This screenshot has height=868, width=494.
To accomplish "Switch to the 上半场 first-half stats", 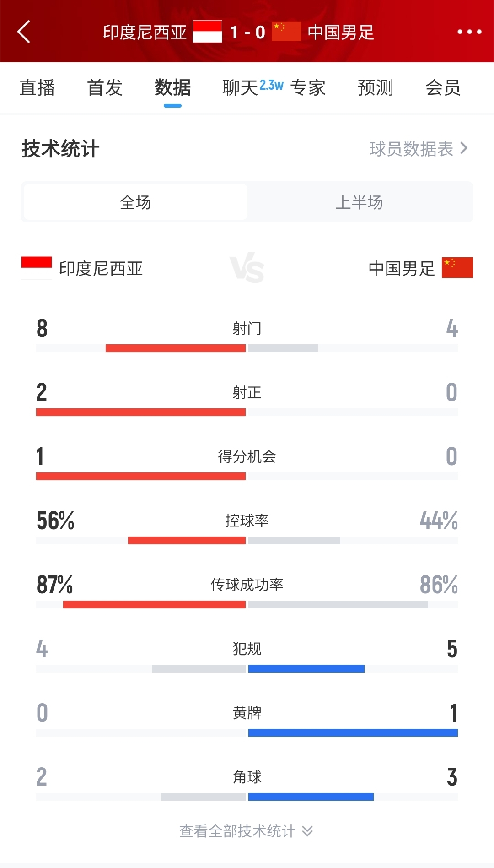I will [x=360, y=202].
